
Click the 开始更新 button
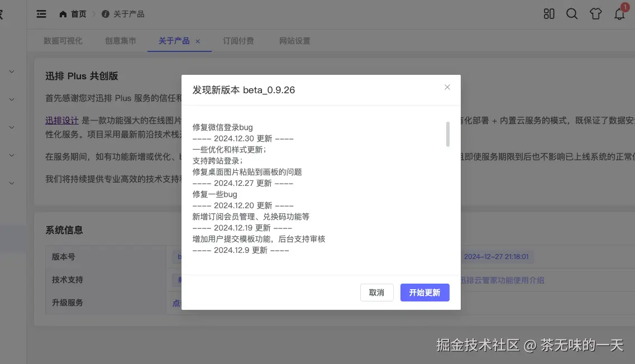click(x=425, y=293)
